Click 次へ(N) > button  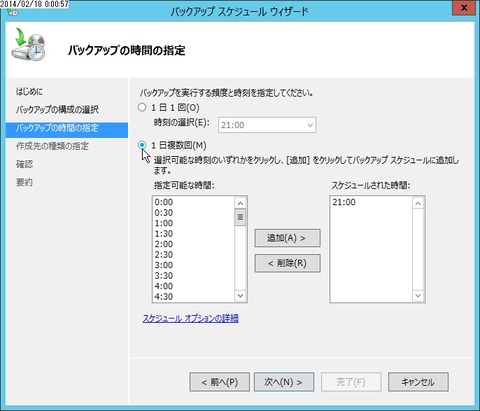point(284,382)
